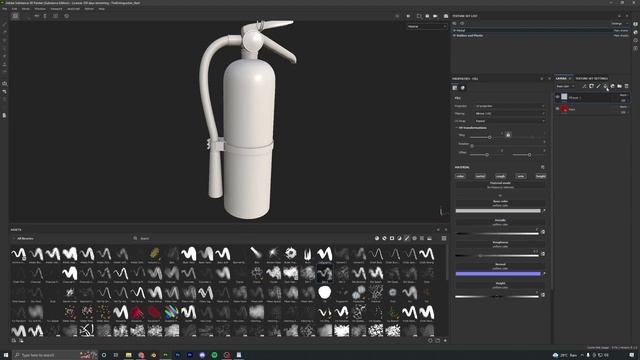The image size is (640, 360).
Task: Open blend mode dropdown of Fill layer 1
Action: [623, 95]
